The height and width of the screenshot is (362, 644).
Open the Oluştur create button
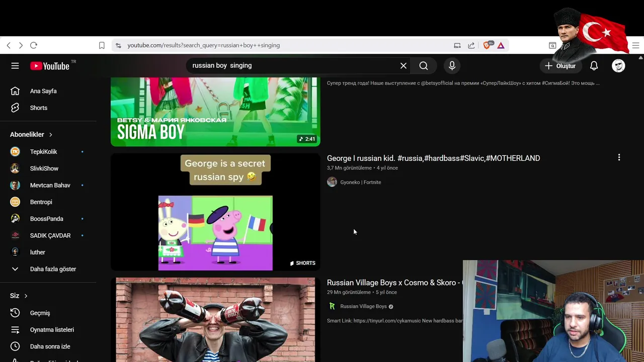pyautogui.click(x=560, y=66)
